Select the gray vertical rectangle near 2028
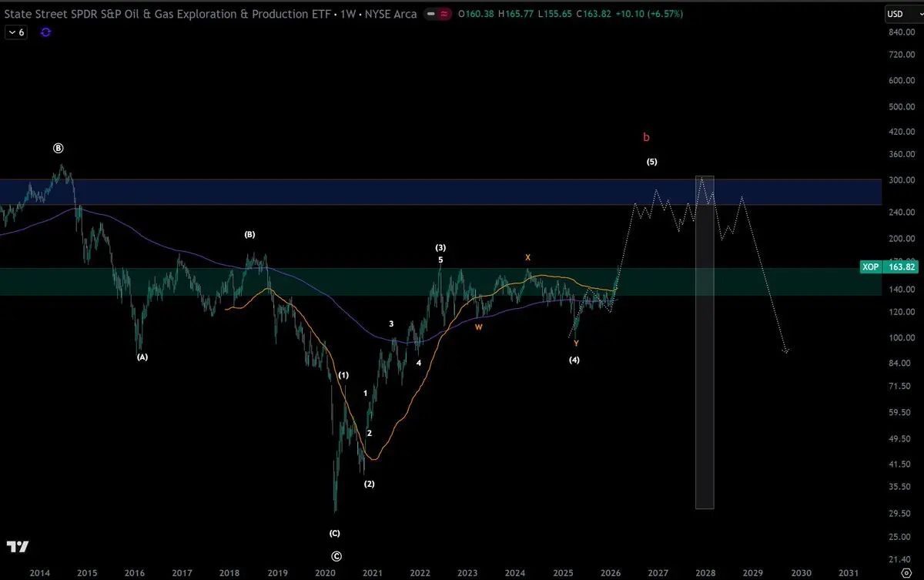 (705, 342)
